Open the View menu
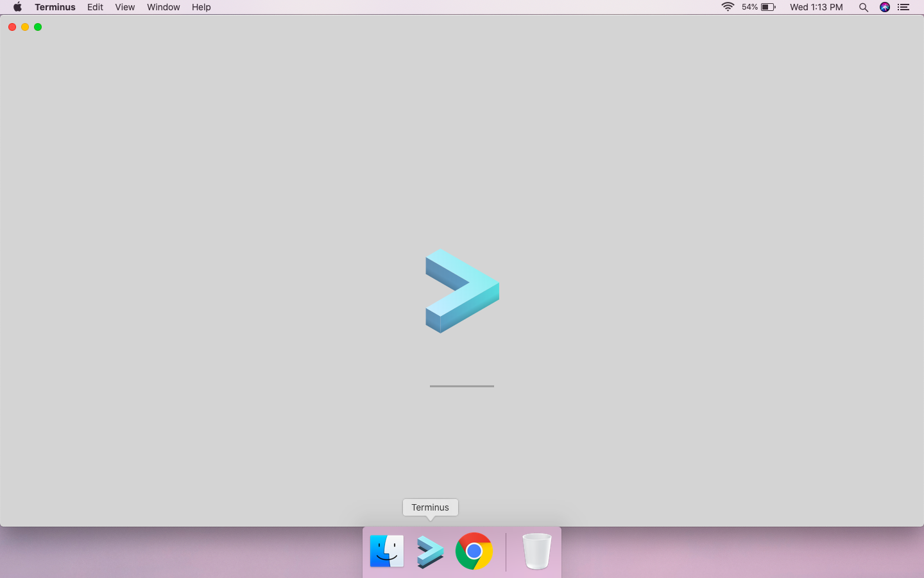 124,7
